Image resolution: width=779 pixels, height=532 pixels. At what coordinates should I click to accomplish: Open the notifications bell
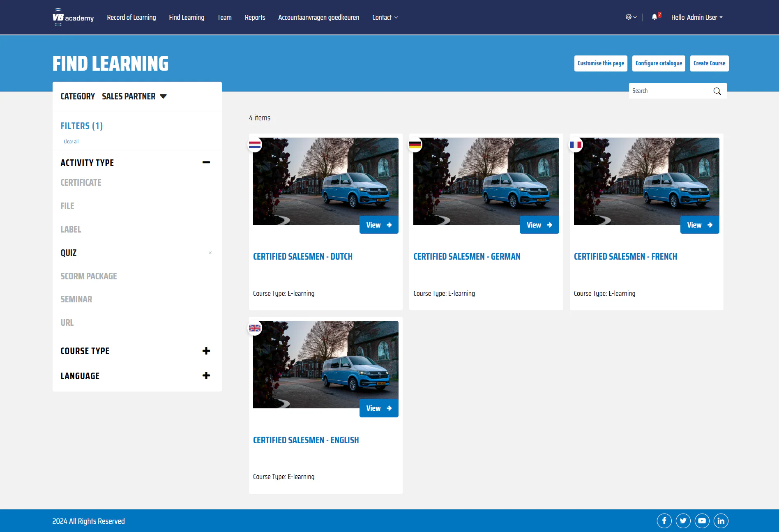(x=655, y=17)
